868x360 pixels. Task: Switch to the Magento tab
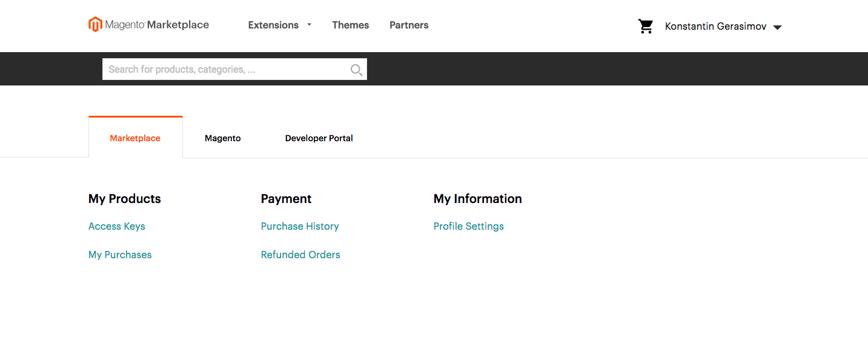[222, 138]
